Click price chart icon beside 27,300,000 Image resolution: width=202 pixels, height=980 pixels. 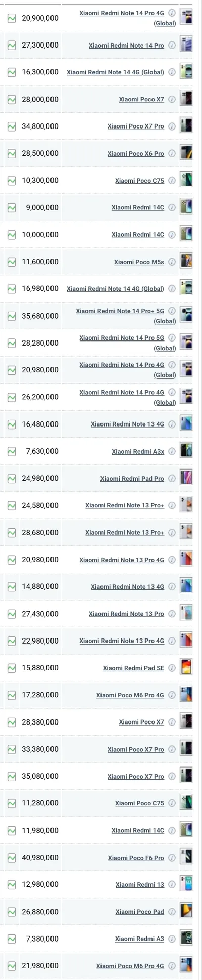pyautogui.click(x=12, y=45)
